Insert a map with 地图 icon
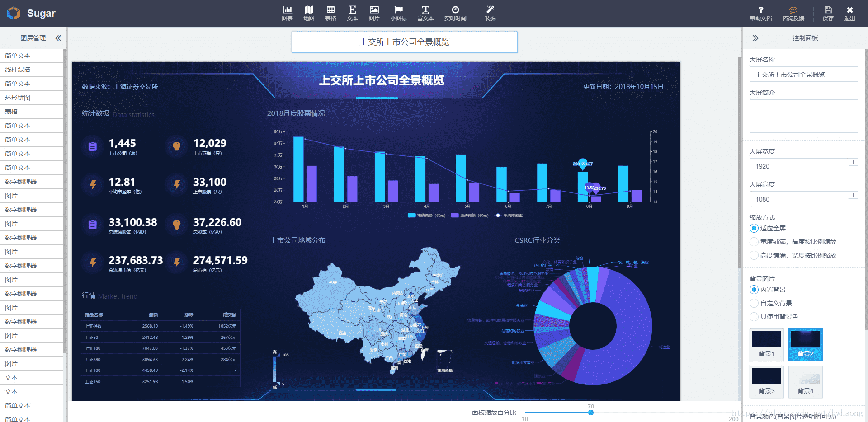868x422 pixels. [x=309, y=13]
